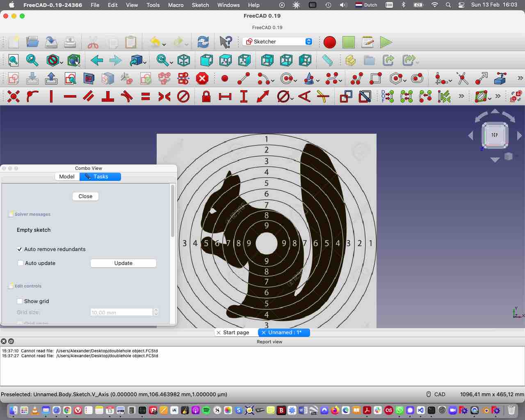
Task: Open a file with folder icon
Action: coord(32,42)
